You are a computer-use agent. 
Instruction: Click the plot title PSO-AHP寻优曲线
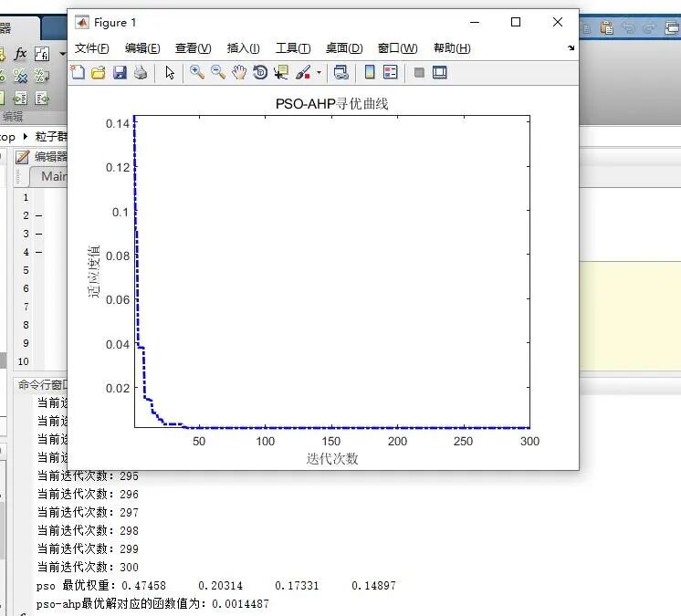coord(331,104)
